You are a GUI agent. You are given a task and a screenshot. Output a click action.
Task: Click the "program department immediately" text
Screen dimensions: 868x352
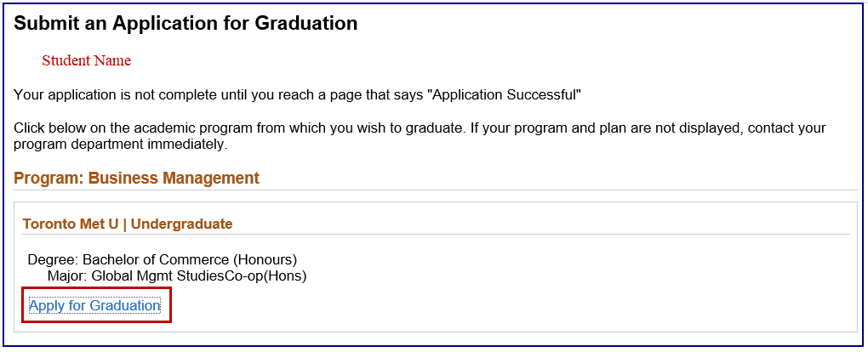tap(121, 145)
